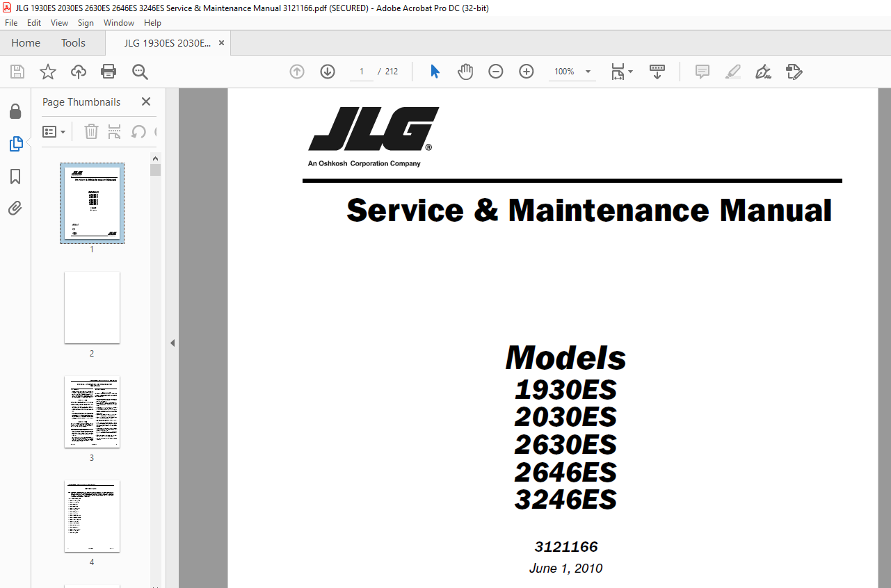Choose the selection arrow tool
Screen dimensions: 891x588
435,72
